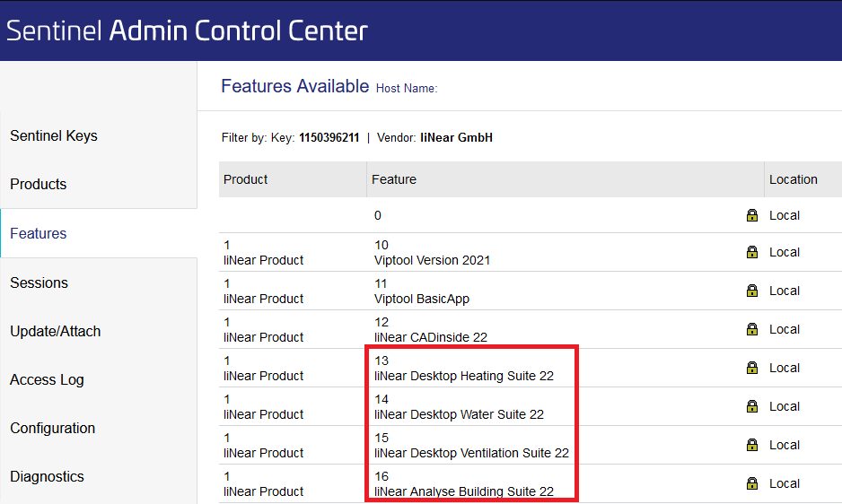Click the Product column header
The image size is (842, 504).
tap(245, 179)
